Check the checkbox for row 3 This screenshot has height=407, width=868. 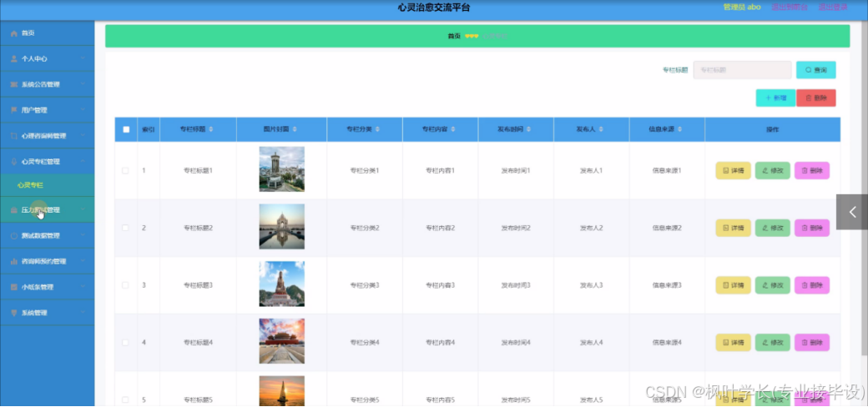tap(126, 285)
